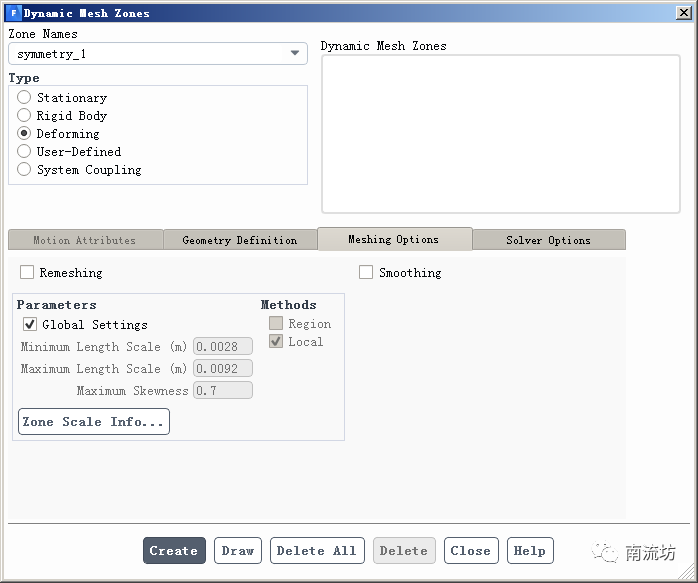Open the Meshing Options tab
Image resolution: width=698 pixels, height=583 pixels.
394,239
